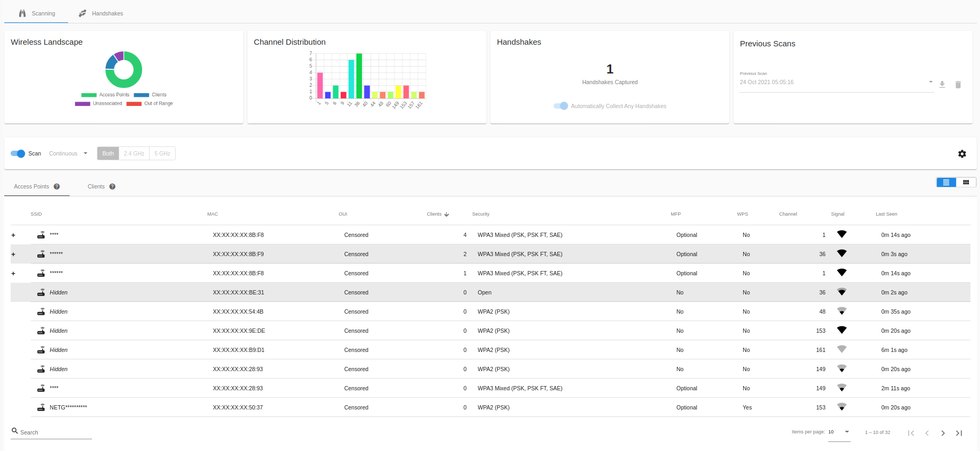Open scan settings gear icon

point(962,154)
